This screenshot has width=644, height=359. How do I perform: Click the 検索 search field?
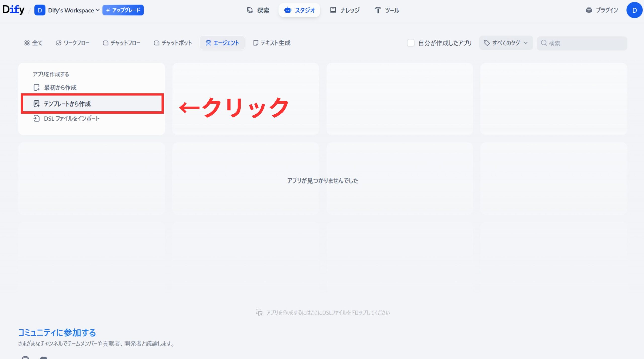(582, 43)
